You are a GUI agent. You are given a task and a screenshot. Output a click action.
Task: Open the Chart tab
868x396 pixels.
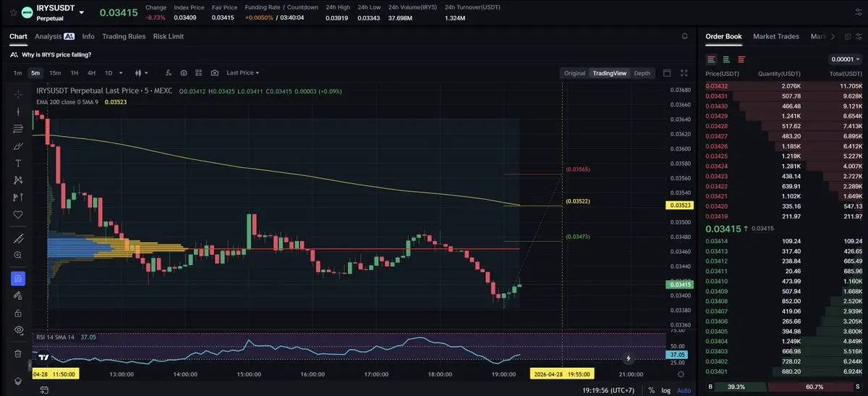[18, 36]
